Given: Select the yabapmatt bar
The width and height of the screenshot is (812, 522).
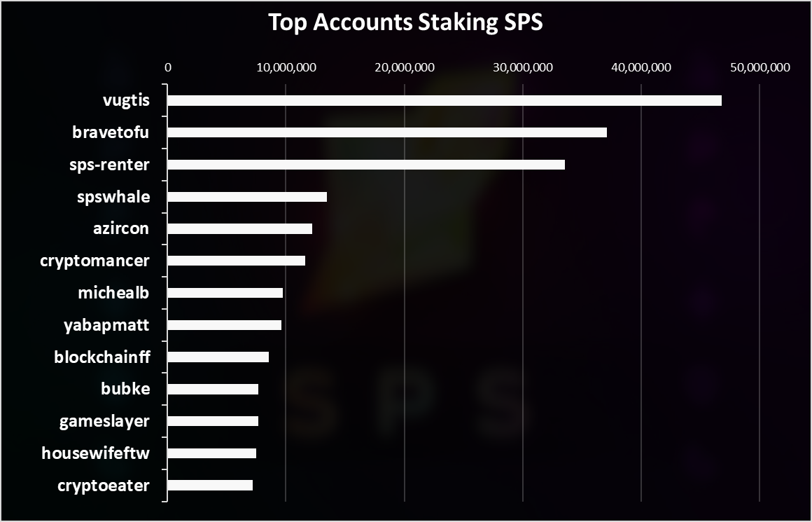Looking at the screenshot, I should click(224, 325).
